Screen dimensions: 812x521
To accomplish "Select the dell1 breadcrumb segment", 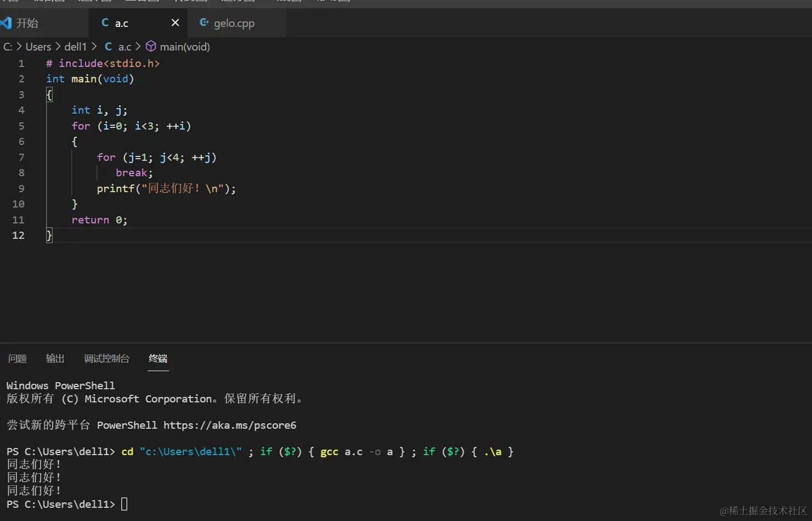I will [76, 47].
